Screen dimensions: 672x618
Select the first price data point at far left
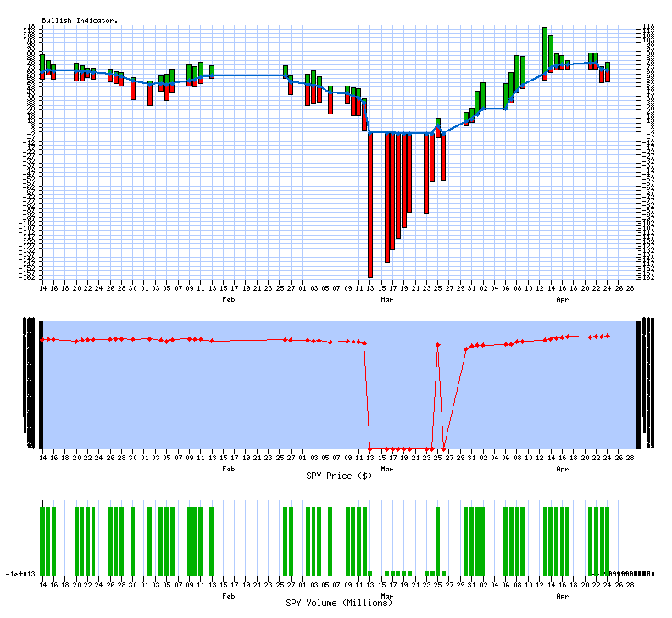point(43,339)
